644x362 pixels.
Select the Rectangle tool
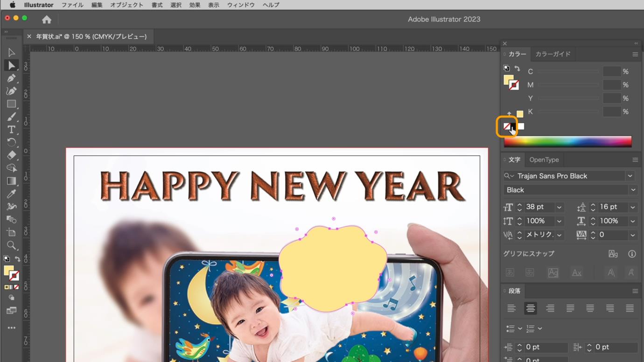click(x=12, y=104)
